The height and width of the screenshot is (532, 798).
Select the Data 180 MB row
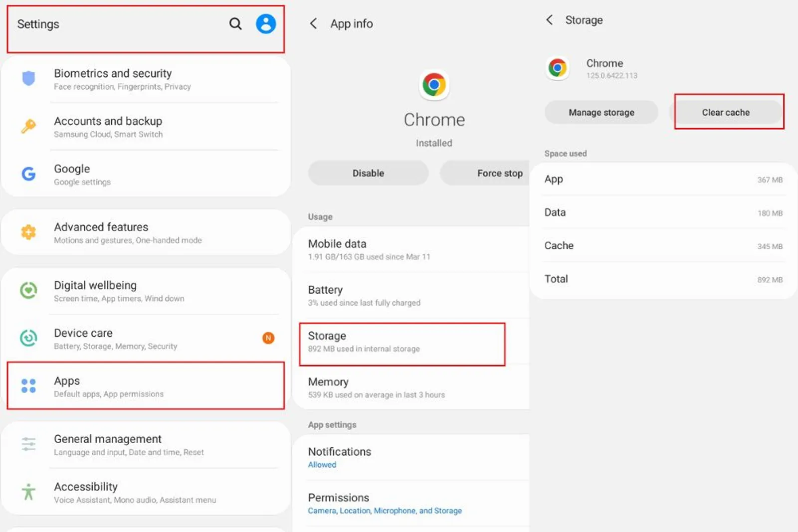663,212
